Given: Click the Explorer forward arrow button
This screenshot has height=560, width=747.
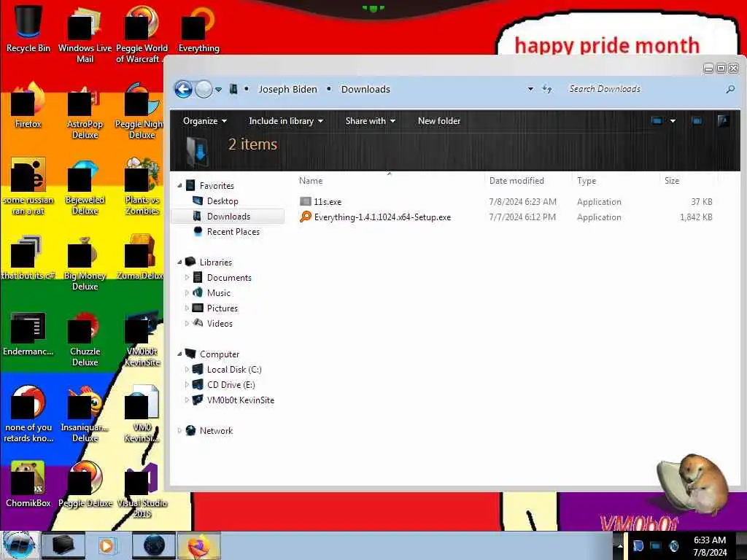Looking at the screenshot, I should (204, 89).
